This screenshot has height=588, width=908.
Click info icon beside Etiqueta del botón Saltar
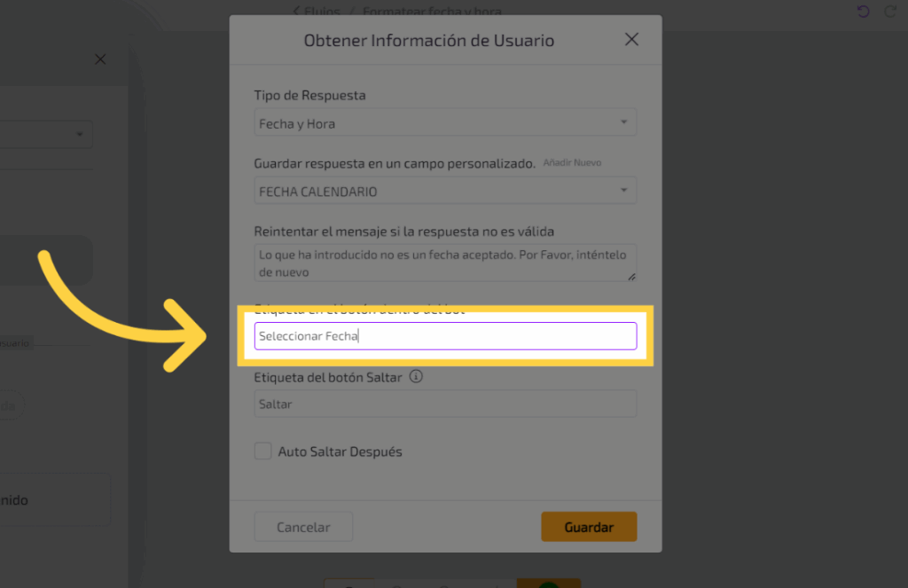pyautogui.click(x=416, y=377)
